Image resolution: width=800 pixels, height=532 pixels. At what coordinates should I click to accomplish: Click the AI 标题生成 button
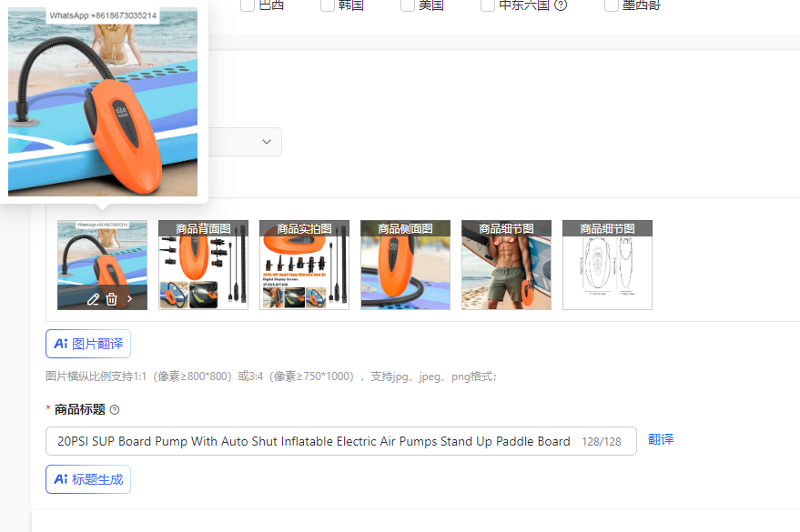coord(88,479)
